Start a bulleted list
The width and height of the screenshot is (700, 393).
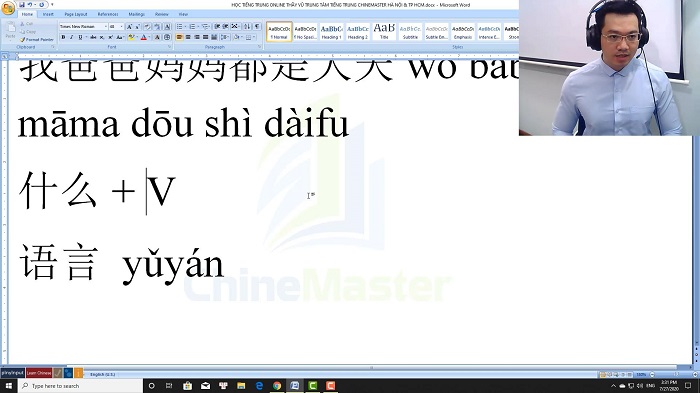tap(179, 27)
